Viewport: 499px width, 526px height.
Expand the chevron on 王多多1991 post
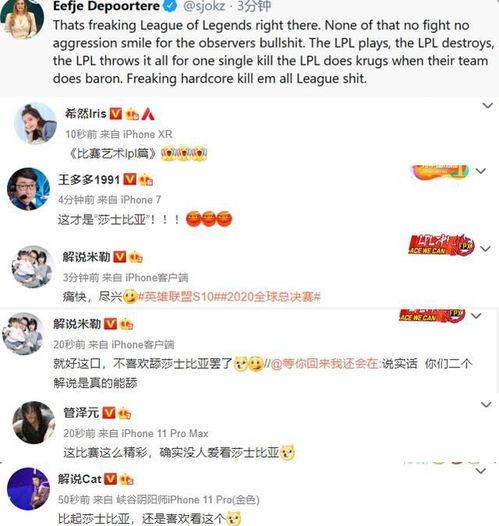coord(481,171)
